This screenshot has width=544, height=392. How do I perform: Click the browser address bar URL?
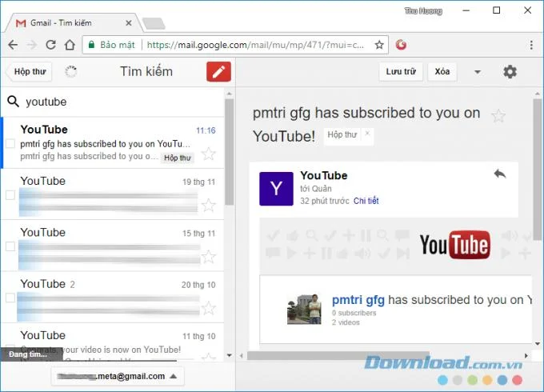point(255,45)
